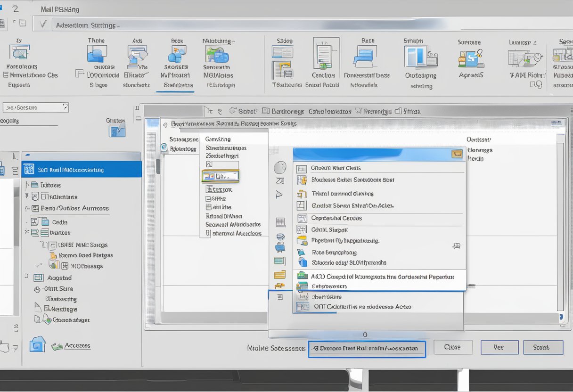Expand the Ecitaes tree node

click(x=27, y=185)
